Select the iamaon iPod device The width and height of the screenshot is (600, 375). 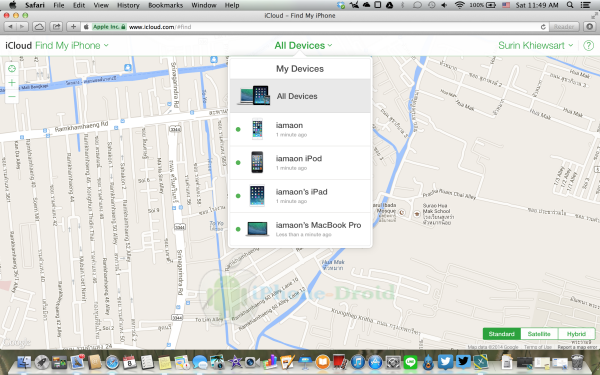[300, 163]
